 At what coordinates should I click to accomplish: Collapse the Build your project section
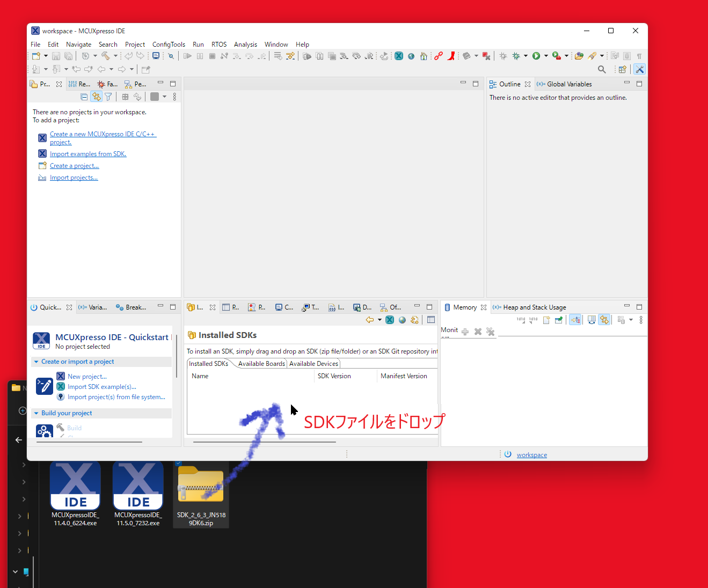37,413
